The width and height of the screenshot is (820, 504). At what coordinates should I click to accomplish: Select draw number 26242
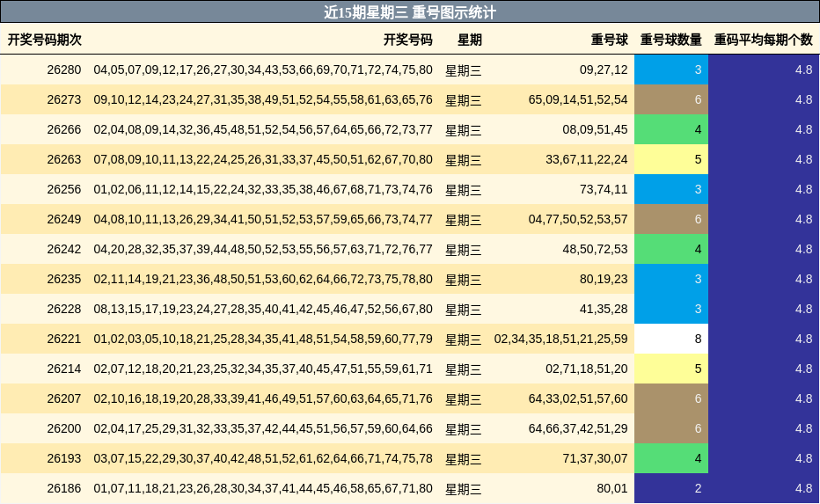click(64, 250)
